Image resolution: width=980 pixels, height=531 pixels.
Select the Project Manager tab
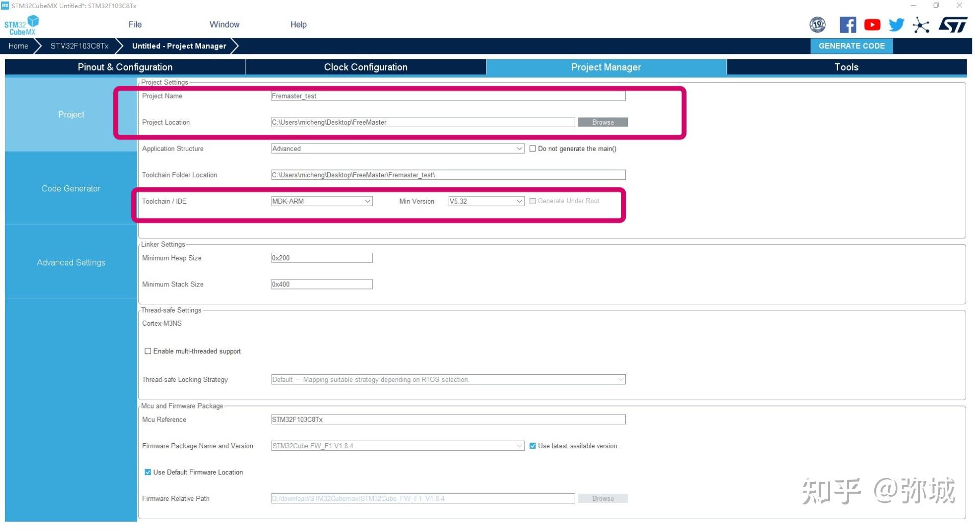[x=606, y=67]
